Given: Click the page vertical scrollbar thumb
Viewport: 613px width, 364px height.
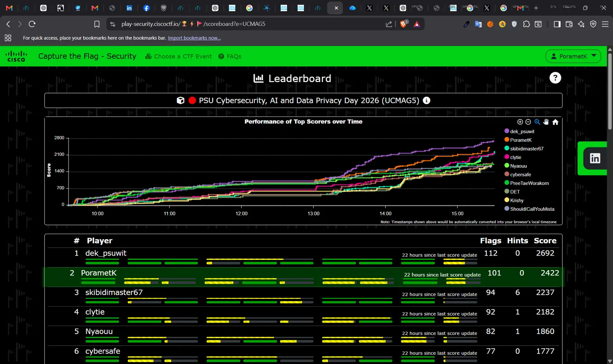Looking at the screenshot, I should (610, 91).
